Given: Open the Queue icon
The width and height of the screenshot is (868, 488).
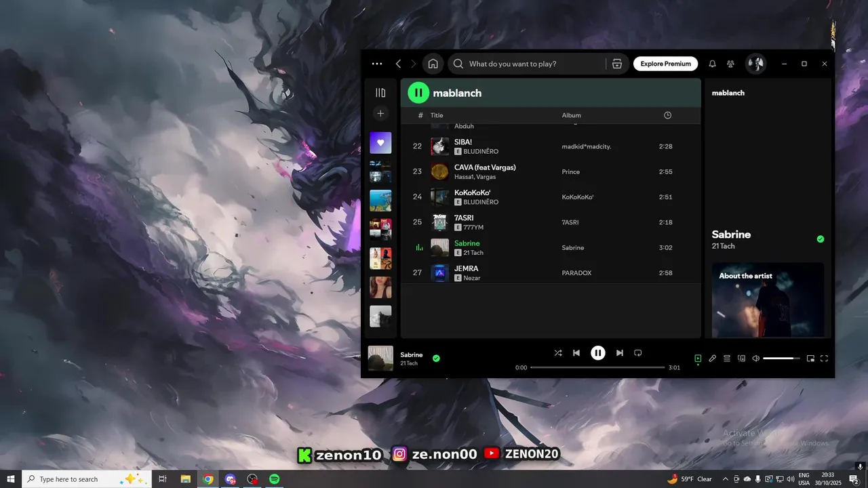Looking at the screenshot, I should coord(727,359).
